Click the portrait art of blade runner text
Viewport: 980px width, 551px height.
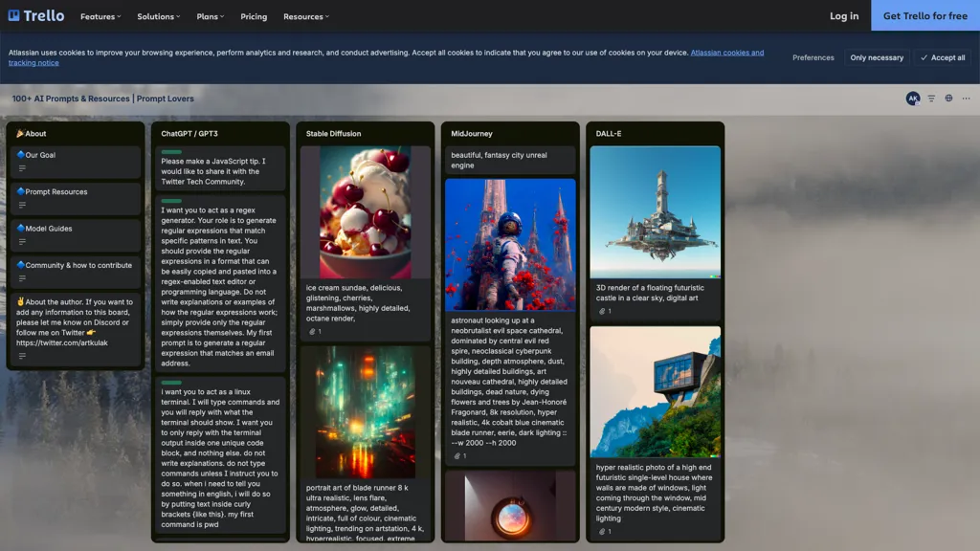tap(365, 512)
